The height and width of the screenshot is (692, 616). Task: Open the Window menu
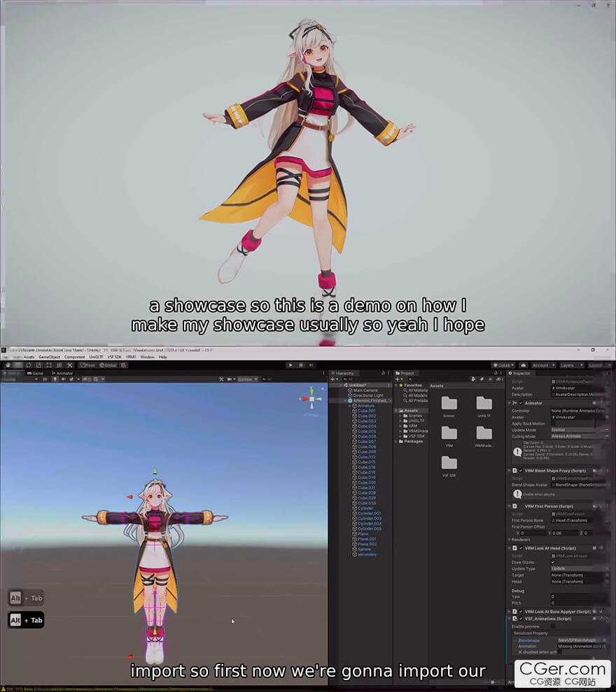tap(148, 357)
